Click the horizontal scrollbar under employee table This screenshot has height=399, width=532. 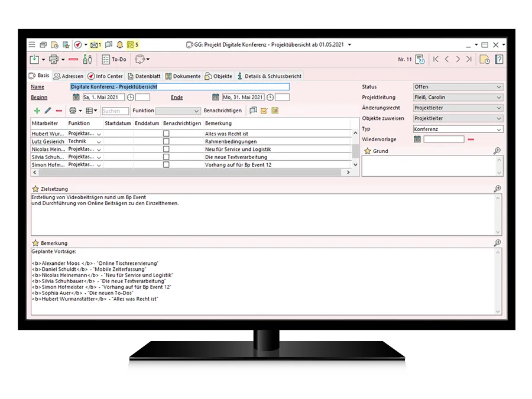click(189, 173)
